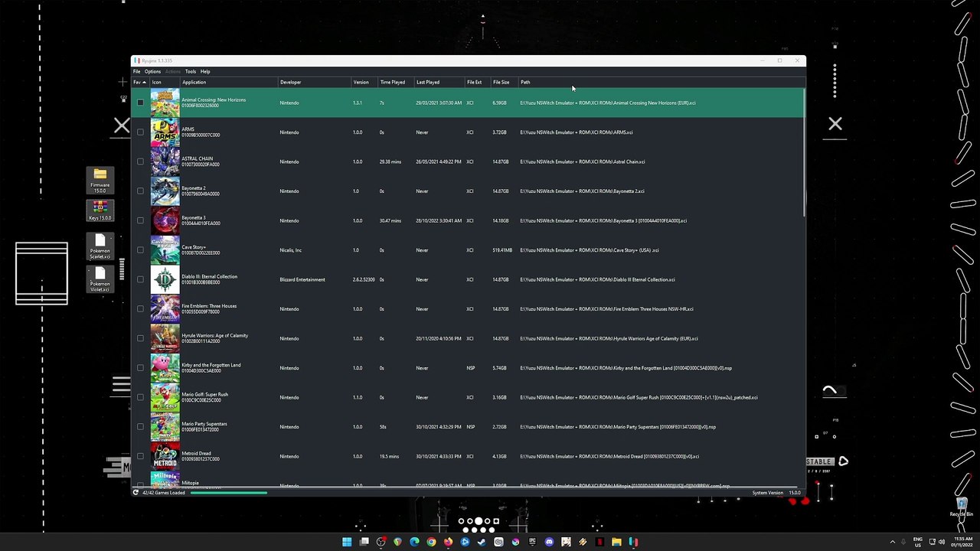Viewport: 980px width, 551px height.
Task: Open taskbar clock and date
Action: (x=962, y=542)
